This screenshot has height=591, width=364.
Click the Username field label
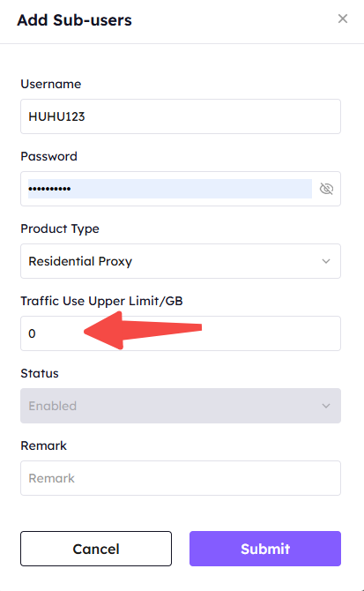click(x=51, y=84)
